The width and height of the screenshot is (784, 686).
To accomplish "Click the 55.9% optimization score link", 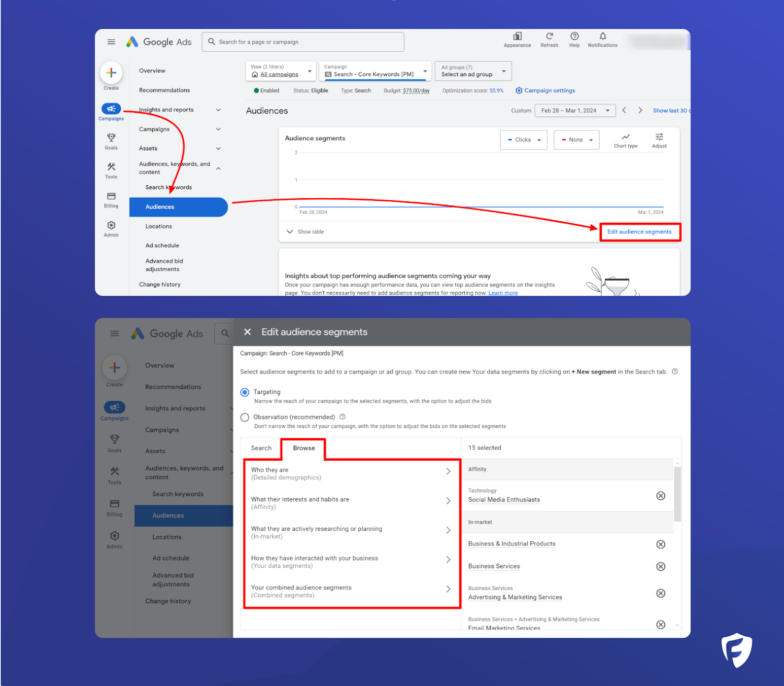I will coord(497,90).
